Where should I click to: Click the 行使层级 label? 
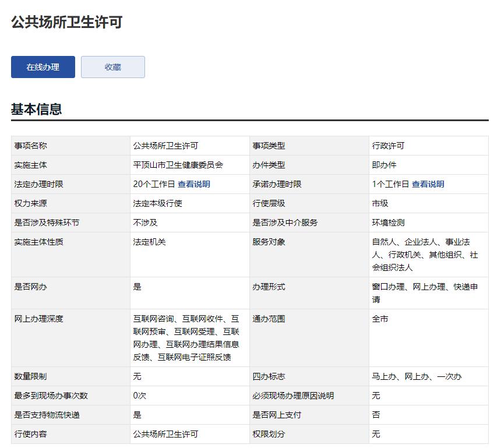(x=269, y=203)
